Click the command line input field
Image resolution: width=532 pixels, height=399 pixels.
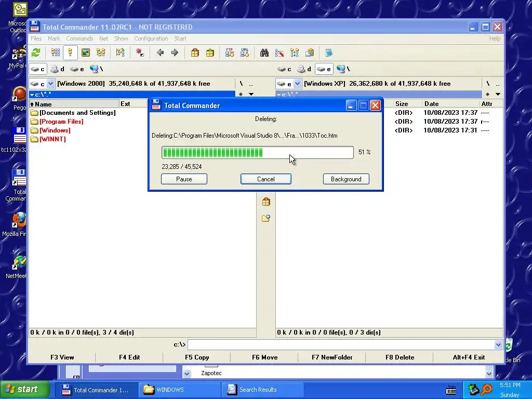(341, 345)
